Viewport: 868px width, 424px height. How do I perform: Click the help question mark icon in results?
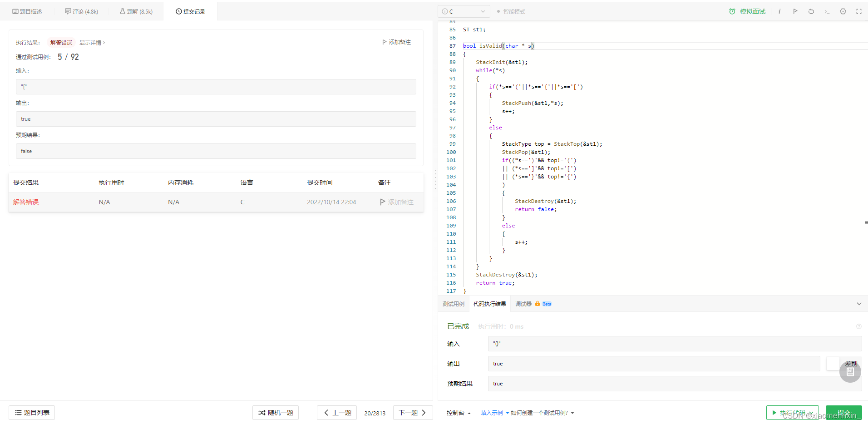click(859, 326)
